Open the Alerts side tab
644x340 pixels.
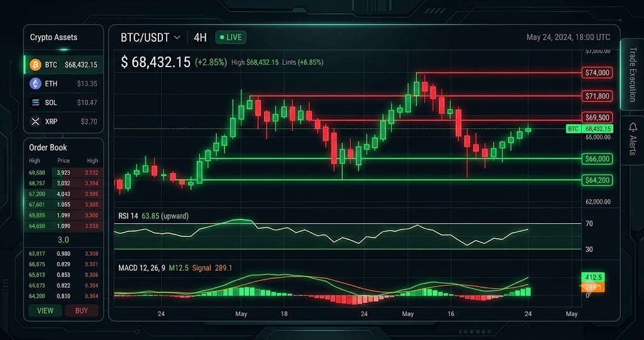point(632,140)
